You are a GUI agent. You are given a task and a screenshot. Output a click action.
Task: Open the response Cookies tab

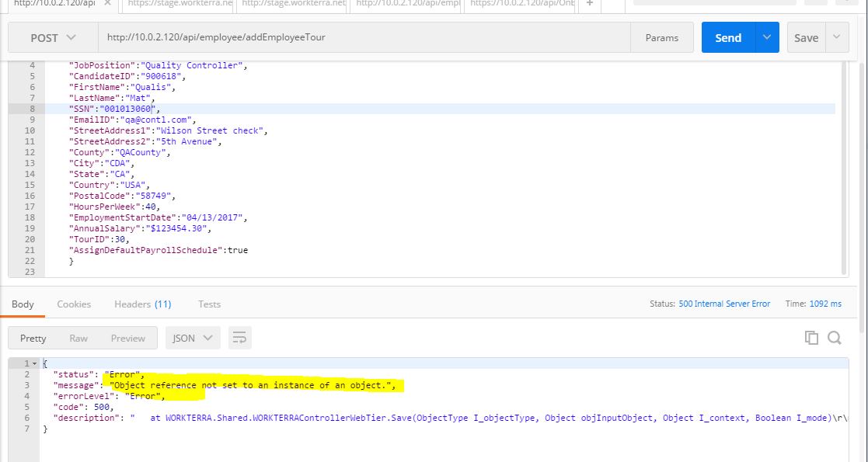74,304
